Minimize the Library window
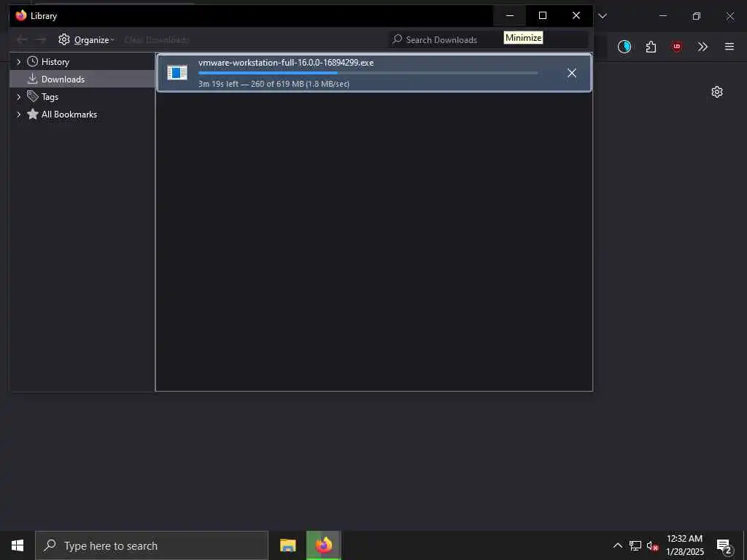Image resolution: width=747 pixels, height=560 pixels. (510, 16)
